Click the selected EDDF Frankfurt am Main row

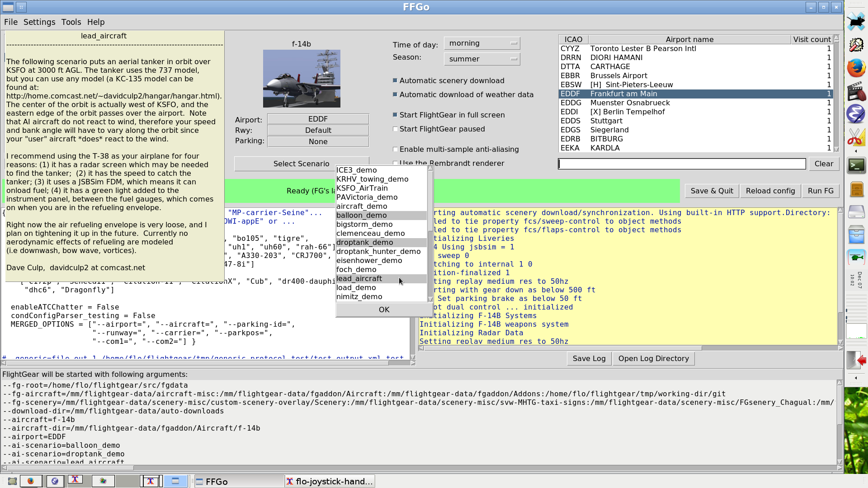click(x=696, y=94)
